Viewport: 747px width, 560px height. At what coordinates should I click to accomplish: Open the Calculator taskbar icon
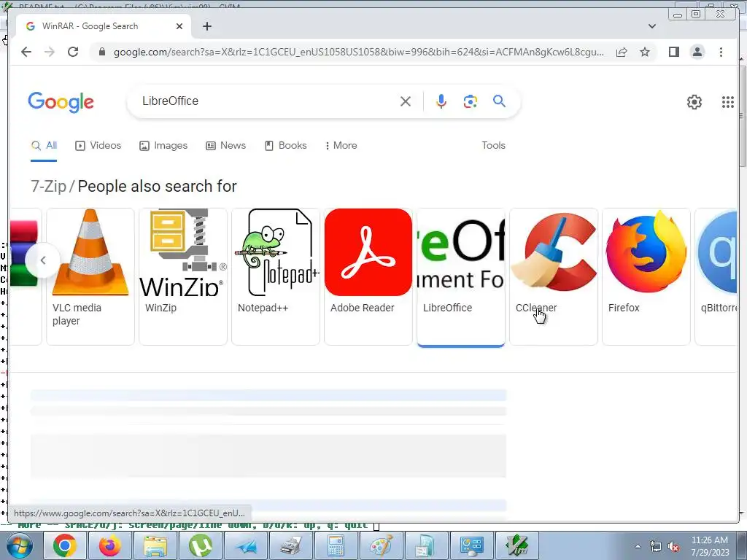[x=336, y=545]
